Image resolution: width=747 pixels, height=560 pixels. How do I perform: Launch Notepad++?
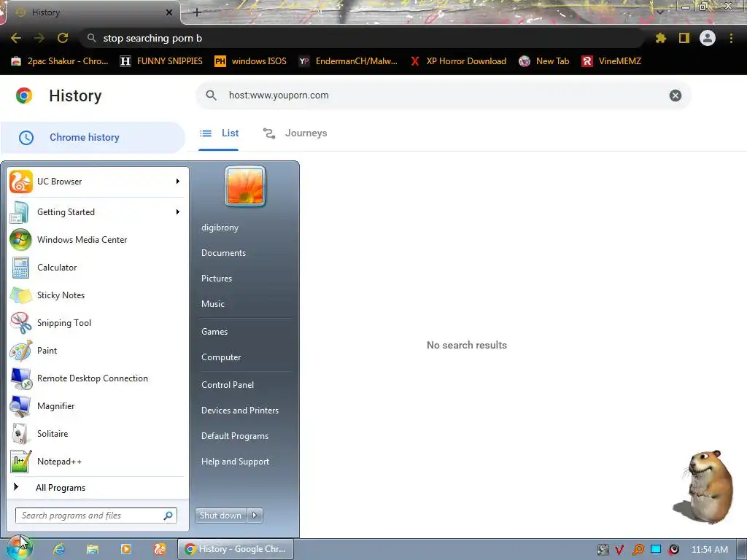point(97,462)
